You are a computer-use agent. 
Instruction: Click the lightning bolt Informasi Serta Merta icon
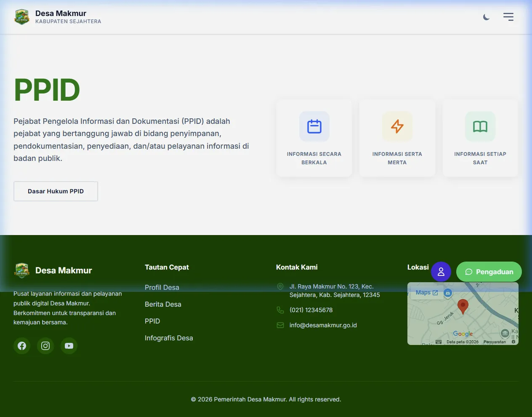click(x=397, y=126)
